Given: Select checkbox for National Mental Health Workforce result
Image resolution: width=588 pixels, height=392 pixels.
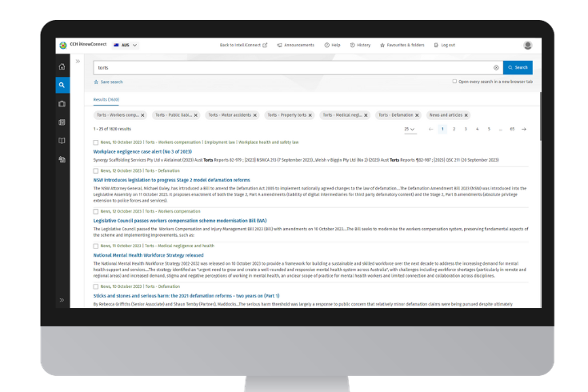Looking at the screenshot, I should (x=96, y=246).
